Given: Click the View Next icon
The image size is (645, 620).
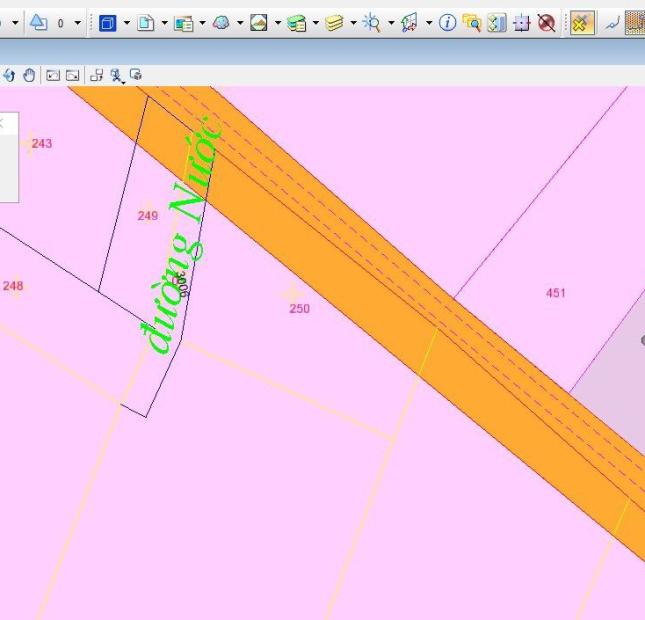Looking at the screenshot, I should (72, 75).
